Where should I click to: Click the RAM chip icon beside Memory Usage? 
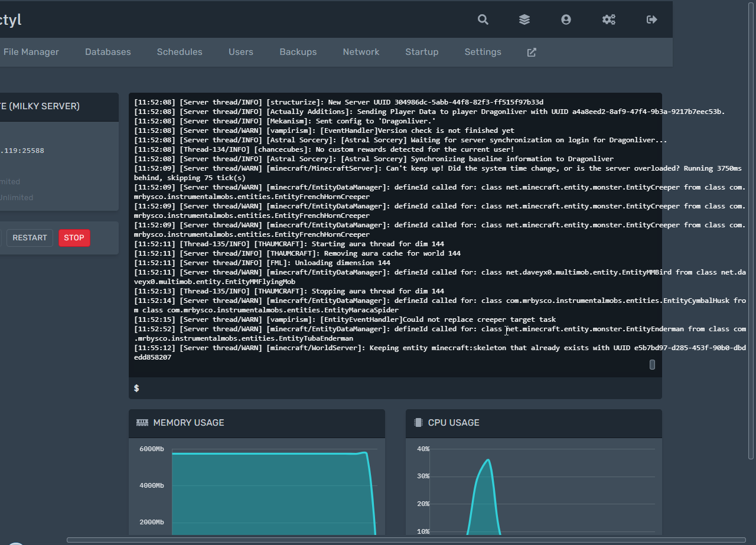point(142,422)
